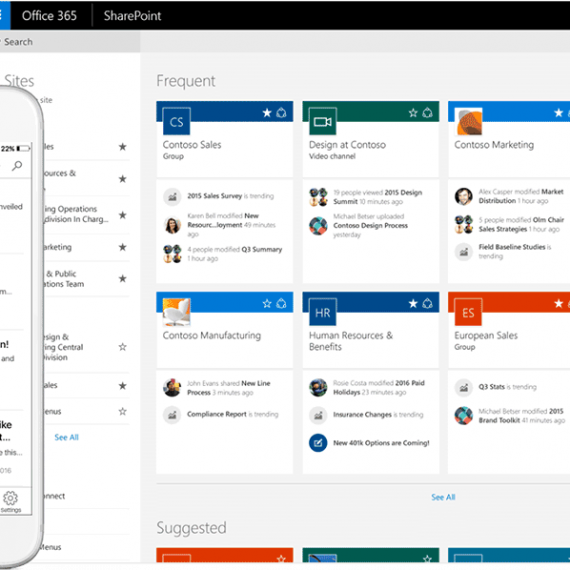Screen dimensions: 570x570
Task: Follow the Central Division site with its outline star
Action: point(123,347)
